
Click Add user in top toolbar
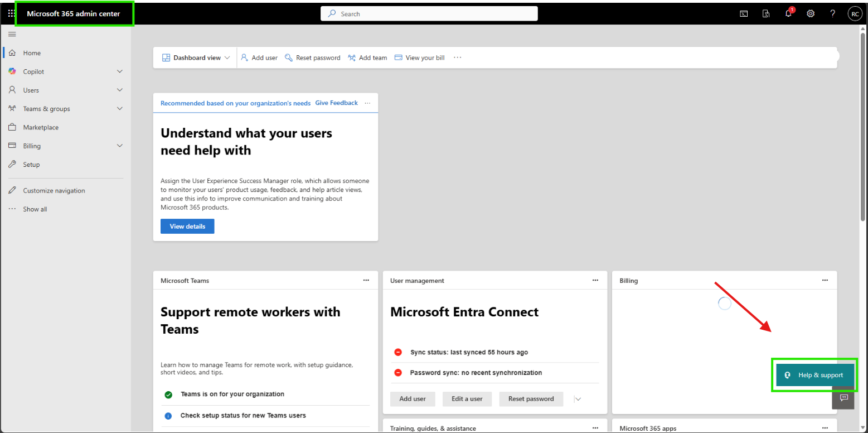point(259,57)
